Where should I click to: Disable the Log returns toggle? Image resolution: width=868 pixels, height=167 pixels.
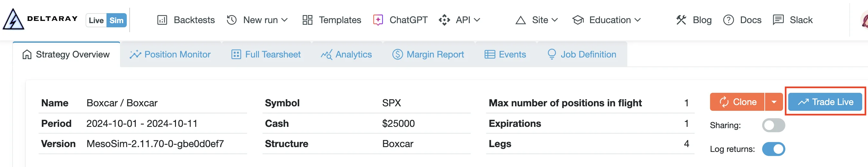(x=773, y=149)
